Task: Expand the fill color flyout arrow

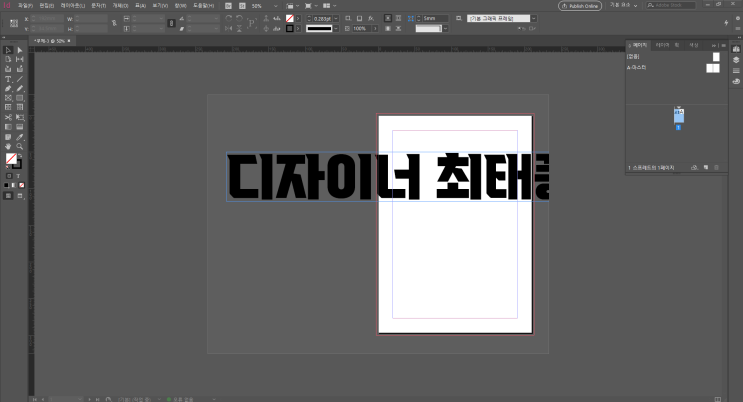Action: [298, 18]
